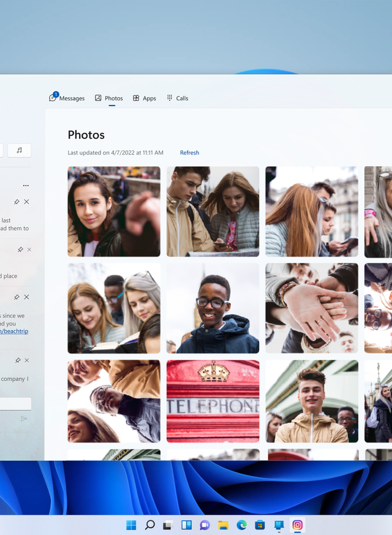
Task: Click the Refresh link under Photos
Action: point(189,153)
